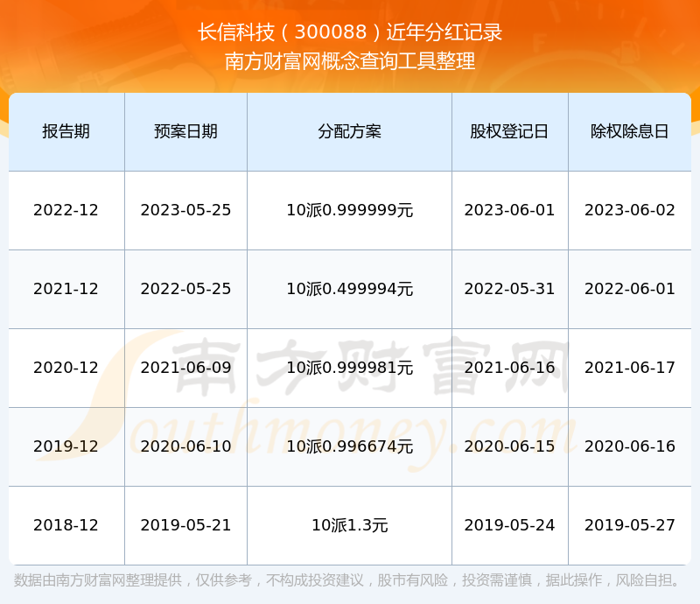
Task: Click the subtitle 南方财富网概念查询工具整理
Action: click(350, 61)
